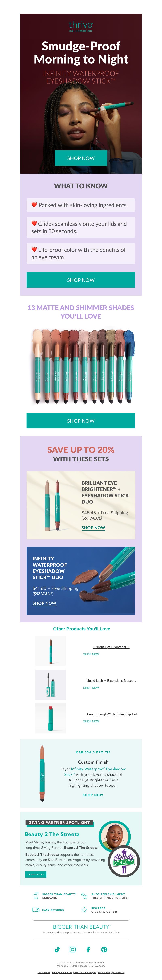Viewport: 162px width, 980px height.
Task: Click the Learn More button for Beauty 2 The Streetz
Action: [x=36, y=874]
